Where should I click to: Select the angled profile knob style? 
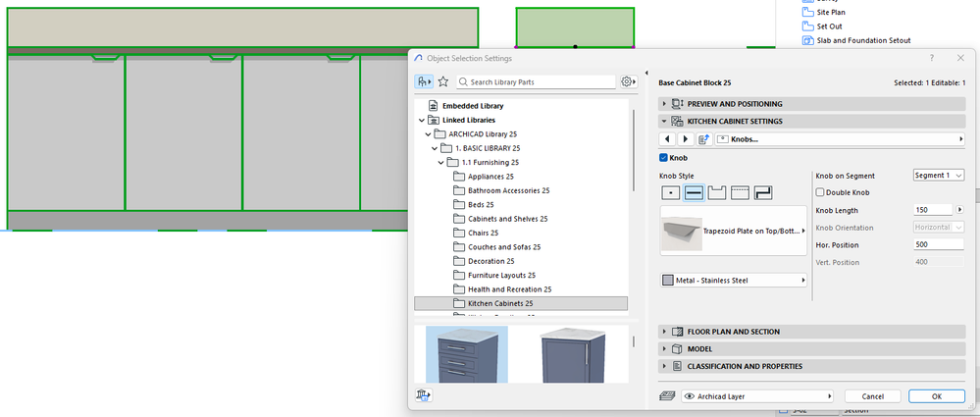(x=764, y=193)
